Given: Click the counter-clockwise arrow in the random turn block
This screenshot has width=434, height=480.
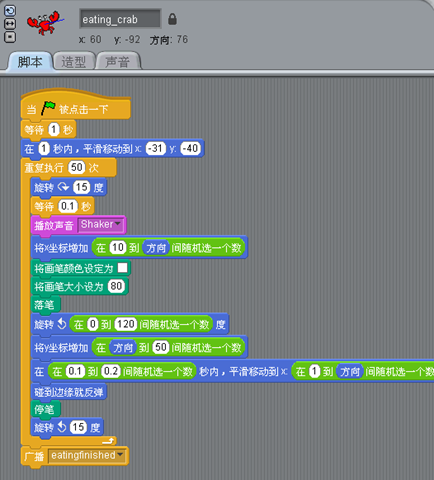Looking at the screenshot, I should click(62, 324).
